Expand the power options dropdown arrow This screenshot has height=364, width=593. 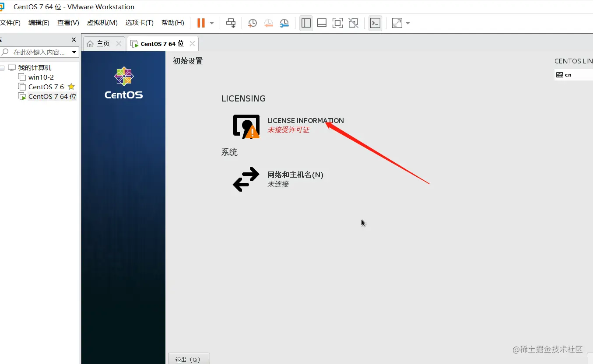211,23
